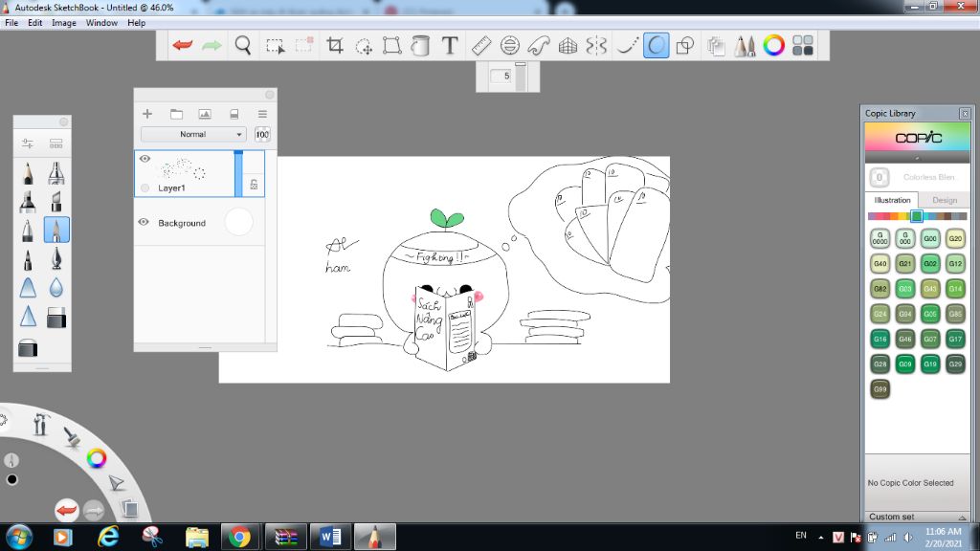Screen dimensions: 980x551
Task: Open the lagoon color wheel button
Action: (97, 458)
